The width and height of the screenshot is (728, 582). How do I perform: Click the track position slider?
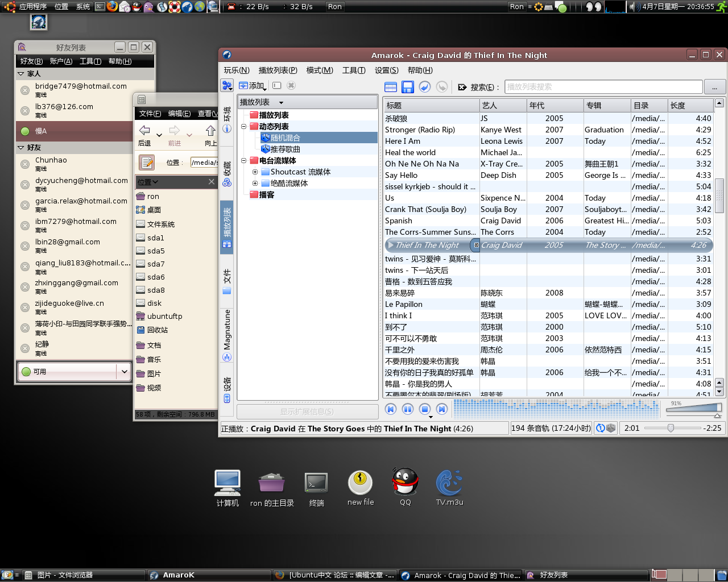click(672, 428)
